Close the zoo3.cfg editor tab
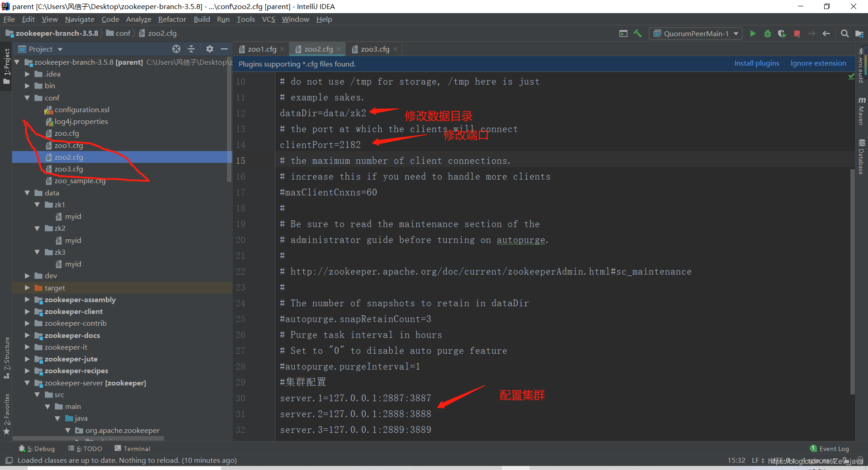The image size is (868, 470). coord(395,49)
